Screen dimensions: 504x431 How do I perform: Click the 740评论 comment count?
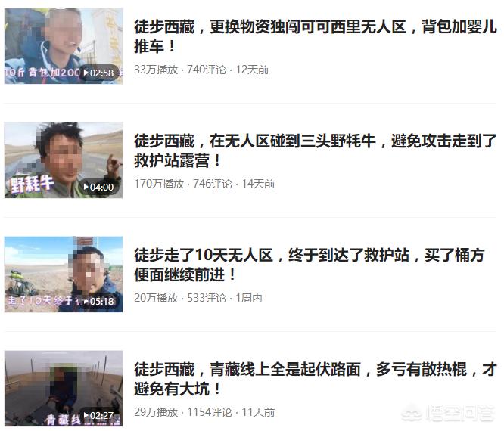207,70
